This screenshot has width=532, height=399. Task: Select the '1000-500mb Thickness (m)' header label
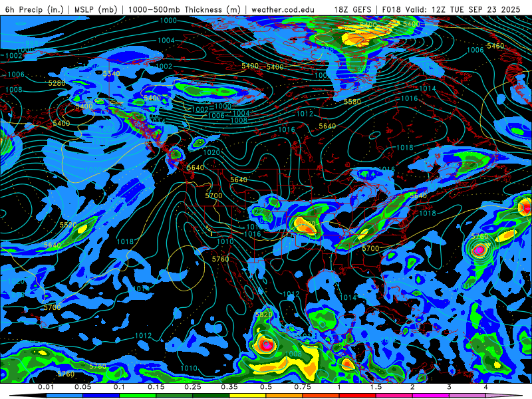pyautogui.click(x=185, y=9)
